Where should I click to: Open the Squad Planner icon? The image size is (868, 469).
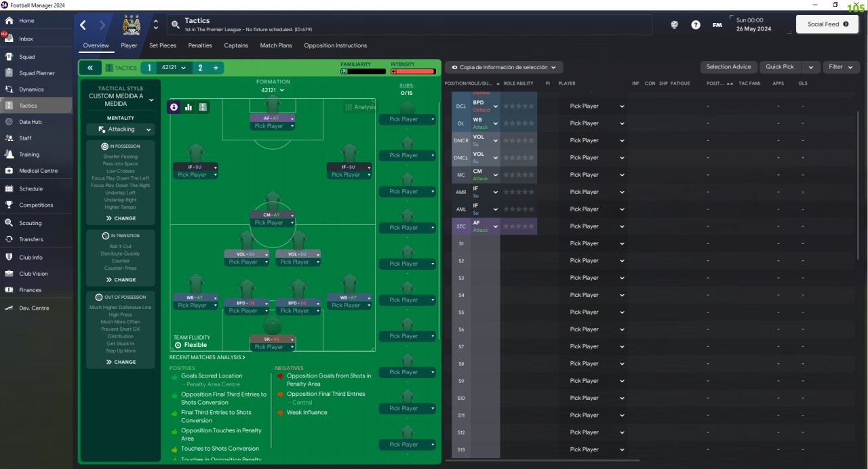tap(9, 73)
